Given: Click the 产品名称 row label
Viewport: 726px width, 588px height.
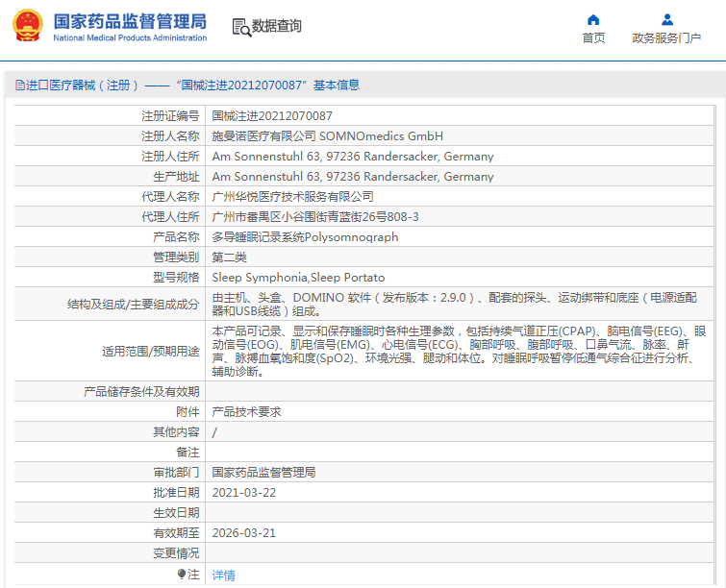Looking at the screenshot, I should [176, 237].
